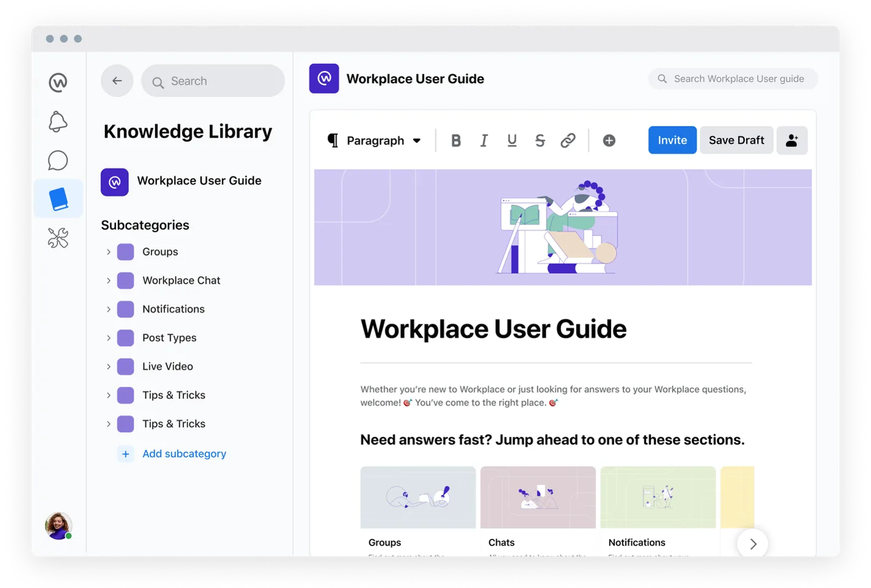Click the Save Draft button
Screen dimensions: 871x588
737,140
